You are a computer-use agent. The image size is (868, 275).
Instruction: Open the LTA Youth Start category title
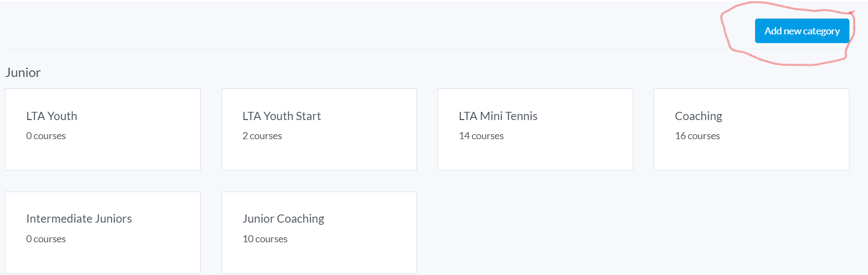click(x=282, y=116)
